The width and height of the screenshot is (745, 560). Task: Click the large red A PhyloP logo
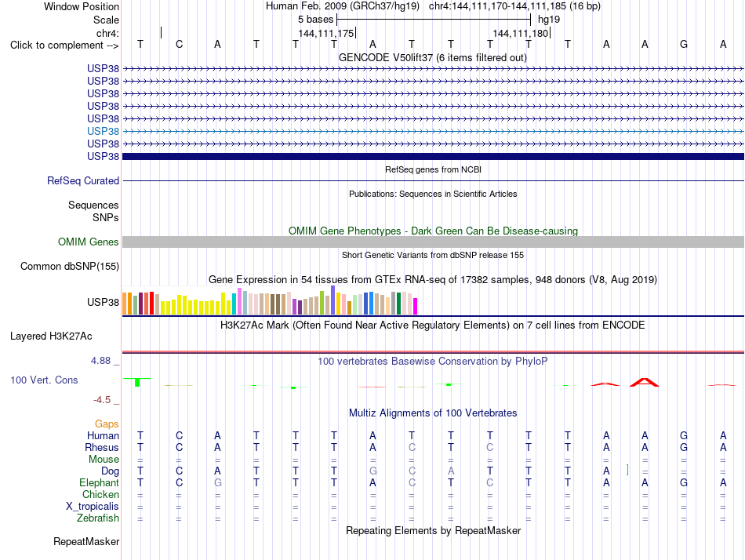[x=645, y=382]
